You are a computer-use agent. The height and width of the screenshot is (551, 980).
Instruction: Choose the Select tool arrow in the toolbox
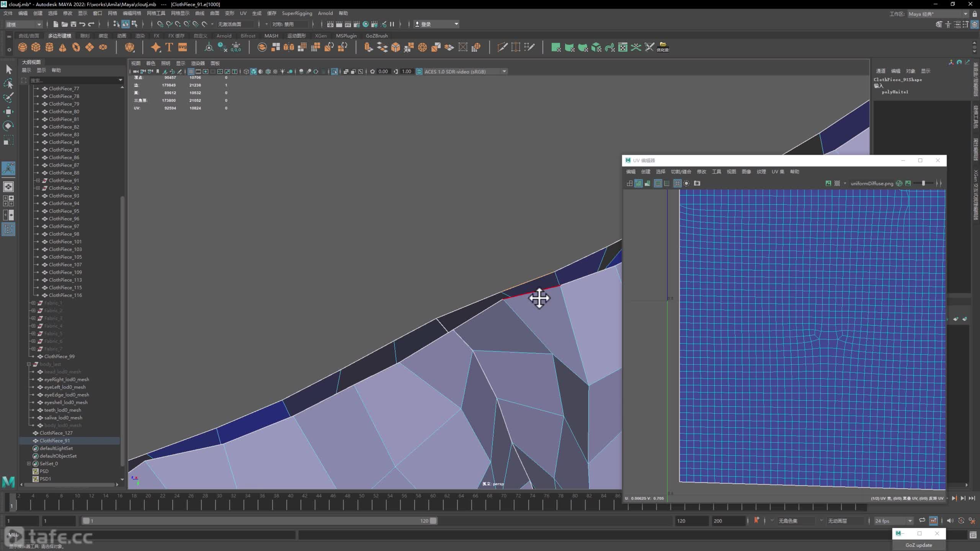click(x=8, y=69)
